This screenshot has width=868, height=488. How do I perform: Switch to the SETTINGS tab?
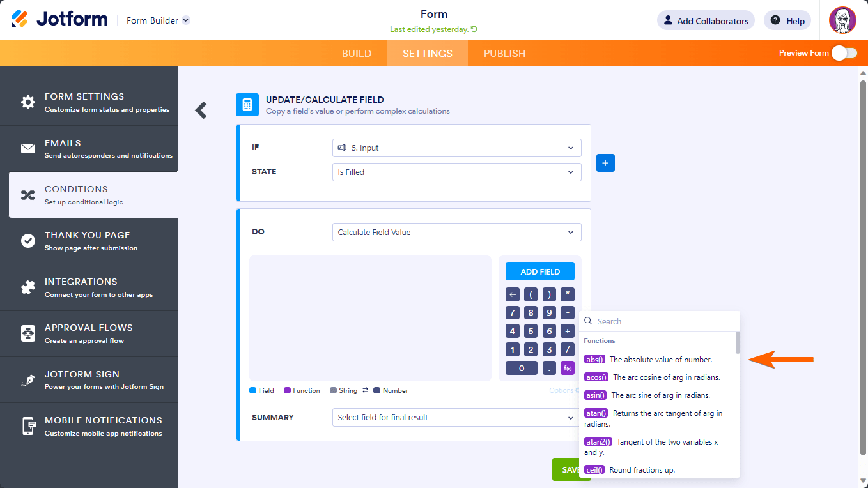tap(428, 53)
